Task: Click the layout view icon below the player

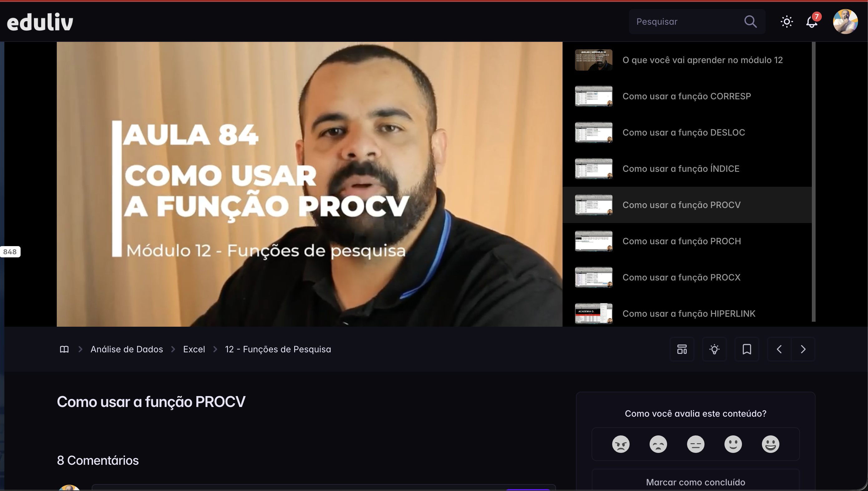Action: pyautogui.click(x=682, y=349)
